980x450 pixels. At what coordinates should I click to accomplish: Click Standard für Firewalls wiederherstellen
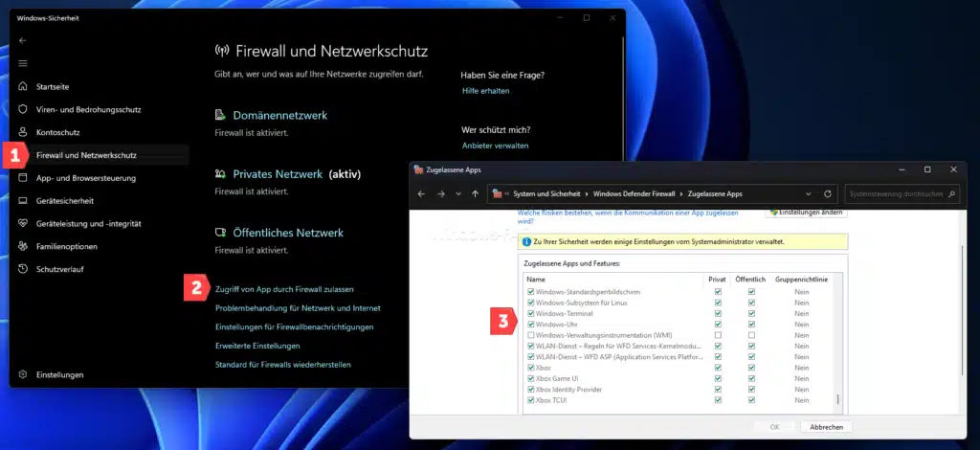pyautogui.click(x=283, y=365)
